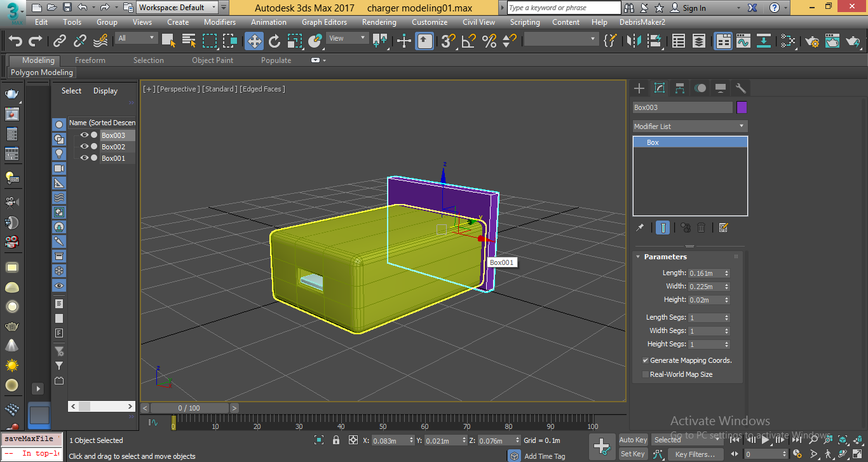Image resolution: width=868 pixels, height=462 pixels.
Task: Open the Select menu in Scene Explorer
Action: click(71, 91)
